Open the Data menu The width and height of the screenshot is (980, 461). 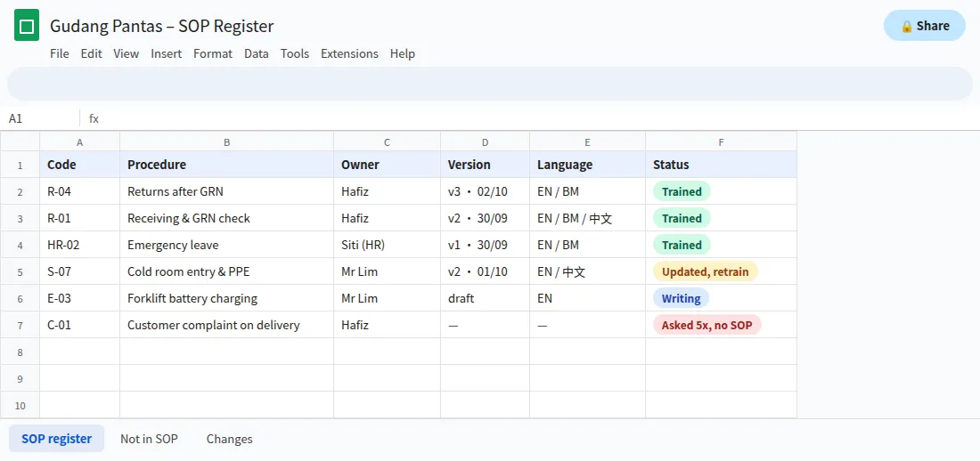pyautogui.click(x=257, y=53)
